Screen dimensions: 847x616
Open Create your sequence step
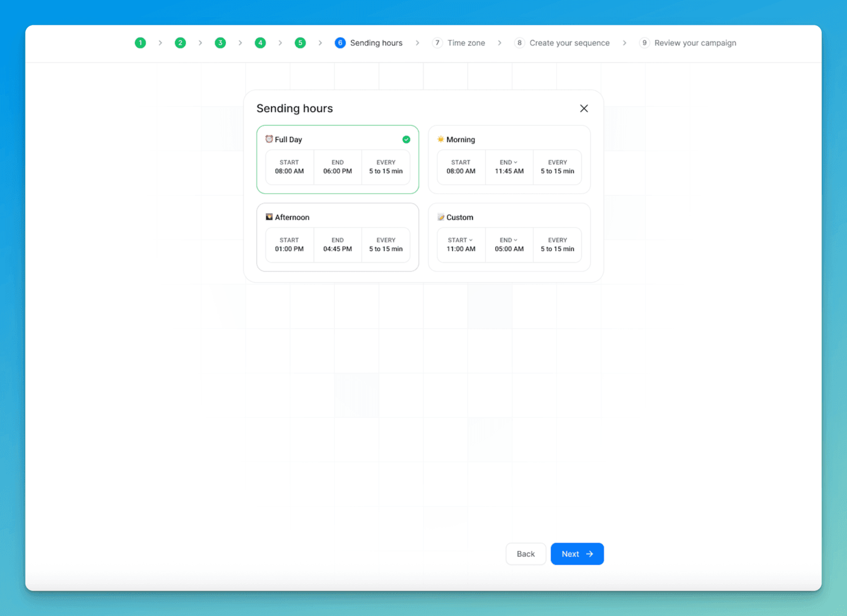pos(562,43)
